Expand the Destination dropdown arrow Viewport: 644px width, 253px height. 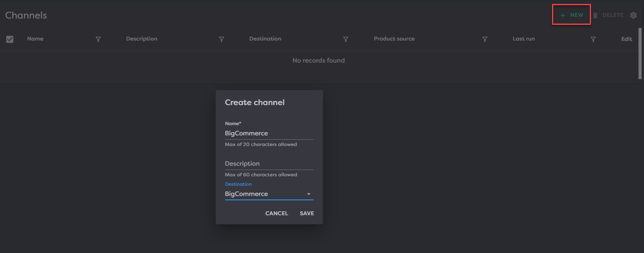309,194
